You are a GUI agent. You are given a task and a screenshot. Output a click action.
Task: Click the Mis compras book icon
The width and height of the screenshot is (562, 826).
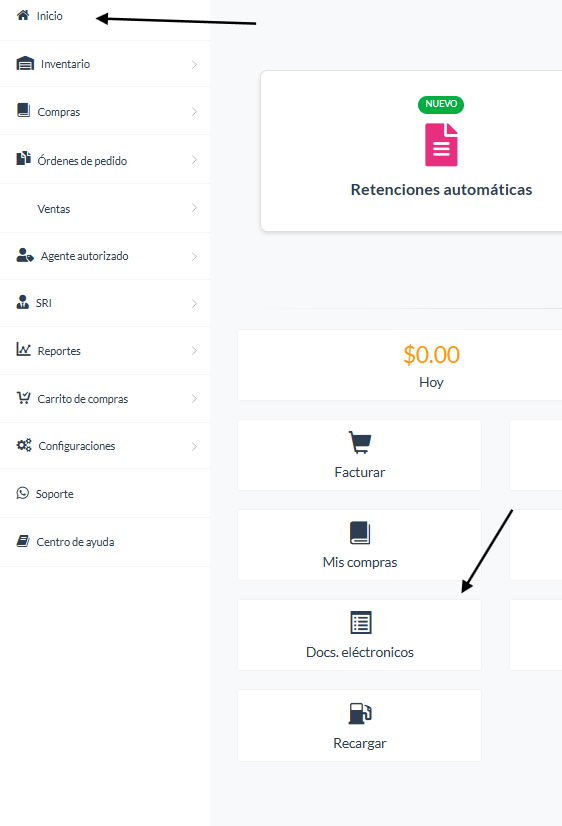click(x=360, y=533)
